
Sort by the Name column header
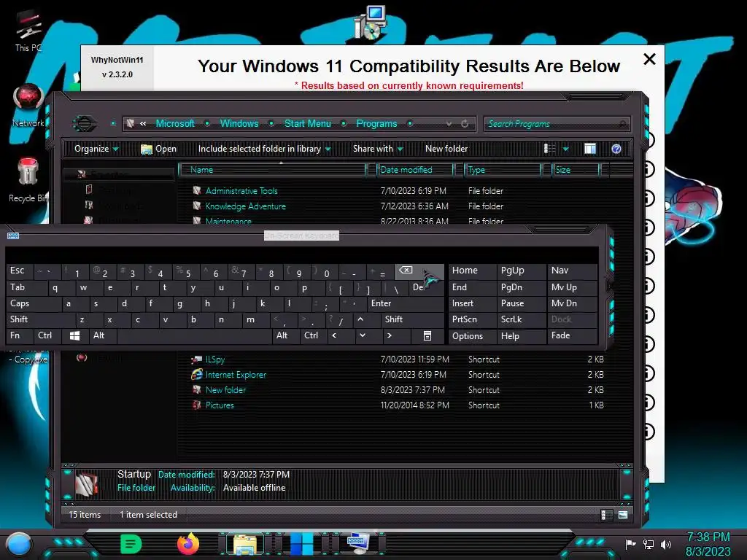pyautogui.click(x=273, y=170)
